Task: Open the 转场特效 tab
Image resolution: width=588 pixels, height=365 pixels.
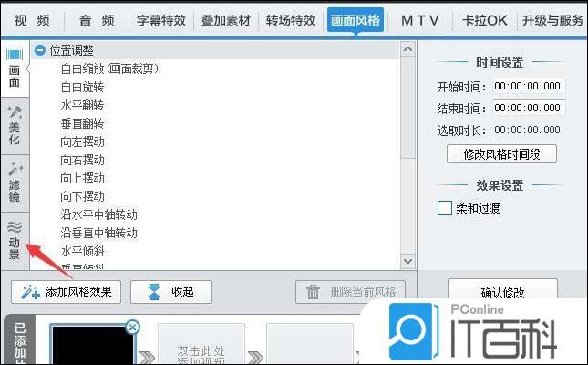Action: [x=291, y=20]
